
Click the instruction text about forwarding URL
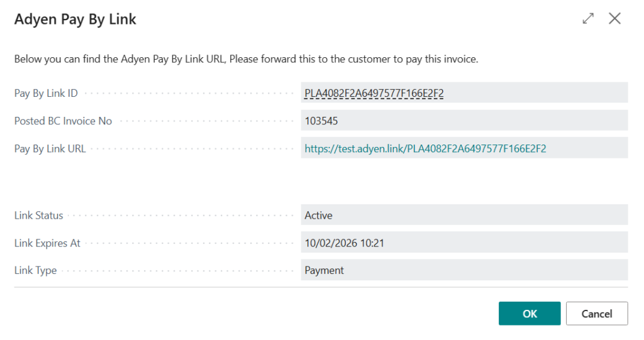point(246,60)
